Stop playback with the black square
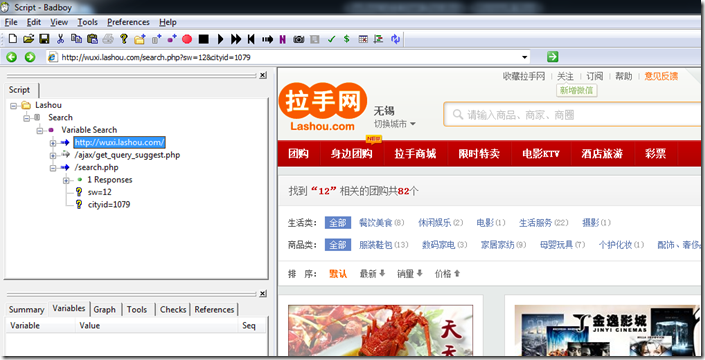The height and width of the screenshot is (360, 705). point(204,39)
